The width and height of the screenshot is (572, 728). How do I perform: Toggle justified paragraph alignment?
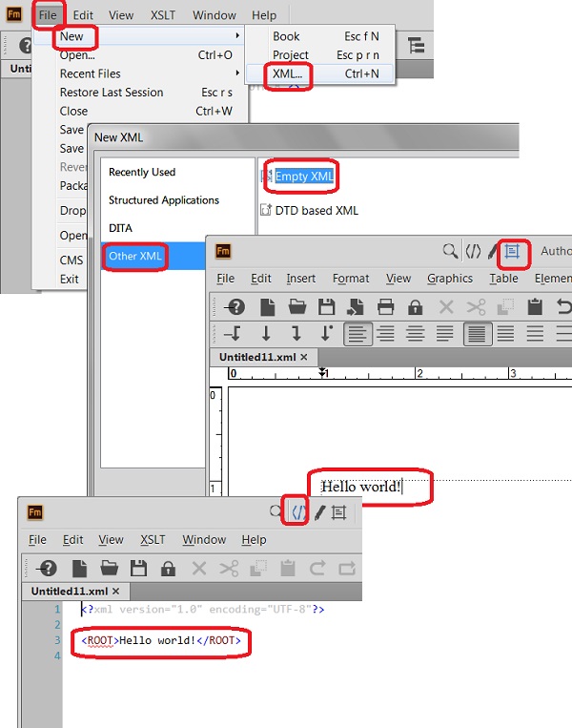445,333
